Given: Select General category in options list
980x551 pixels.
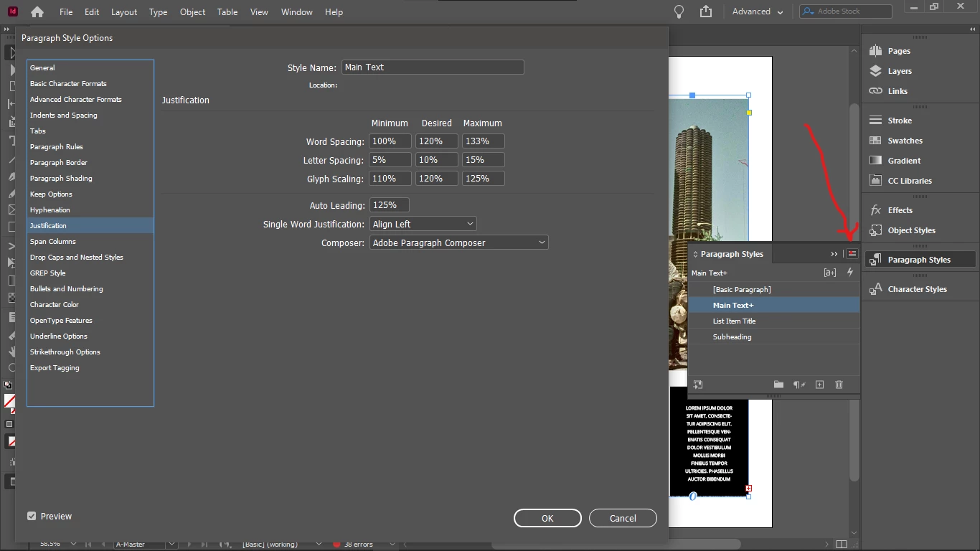Looking at the screenshot, I should 90,67.
